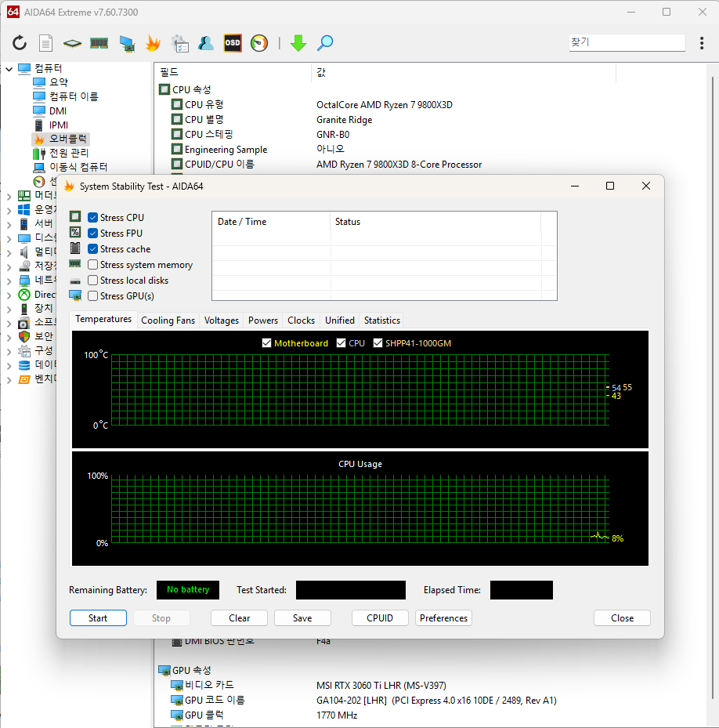The width and height of the screenshot is (719, 728).
Task: Open the three-dot menu icon
Action: pos(702,43)
